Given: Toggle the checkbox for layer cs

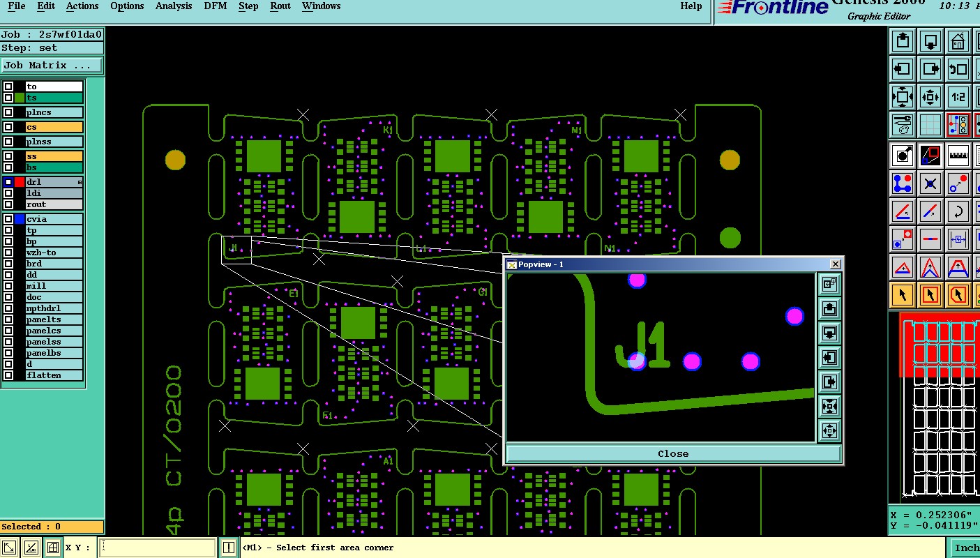Looking at the screenshot, I should tap(8, 127).
